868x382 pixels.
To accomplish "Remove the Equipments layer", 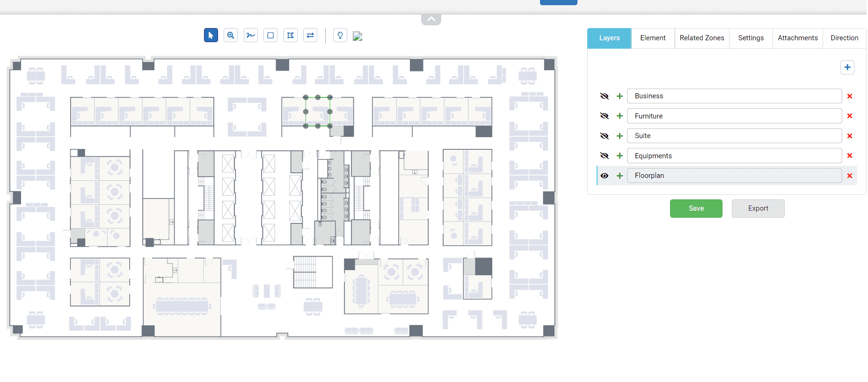I will (x=850, y=156).
